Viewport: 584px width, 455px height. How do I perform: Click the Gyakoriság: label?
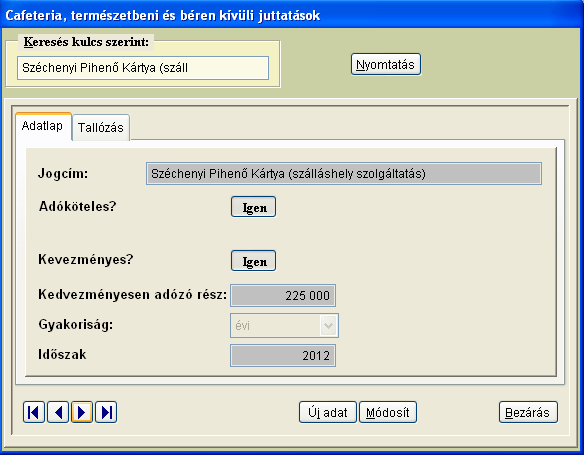pyautogui.click(x=76, y=325)
